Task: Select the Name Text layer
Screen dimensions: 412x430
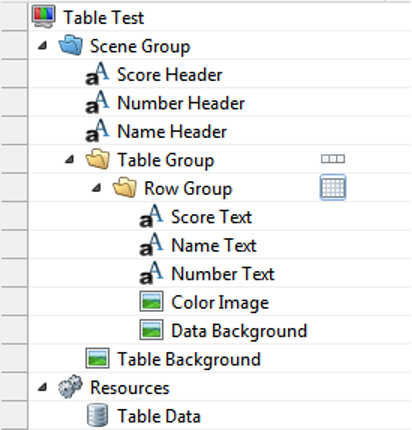Action: 214,245
